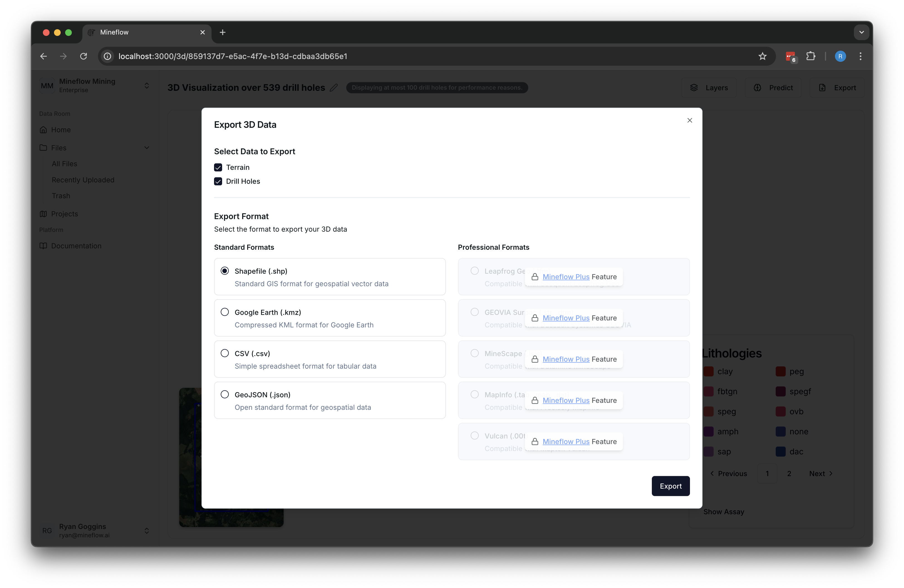Click the Home icon in the sidebar
The width and height of the screenshot is (904, 588).
coord(44,129)
